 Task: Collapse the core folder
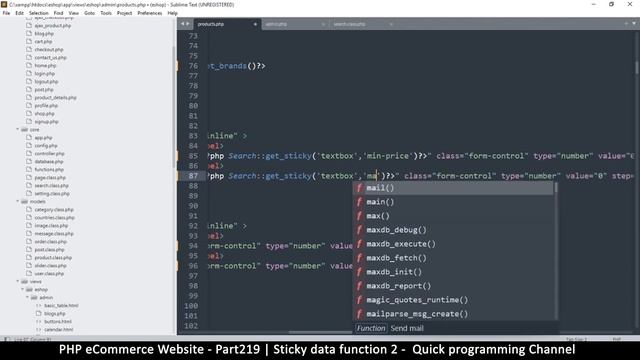[18, 129]
